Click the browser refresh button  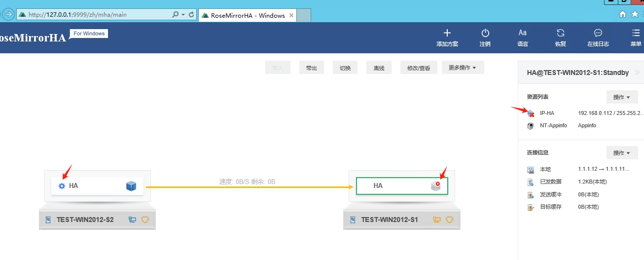point(191,15)
